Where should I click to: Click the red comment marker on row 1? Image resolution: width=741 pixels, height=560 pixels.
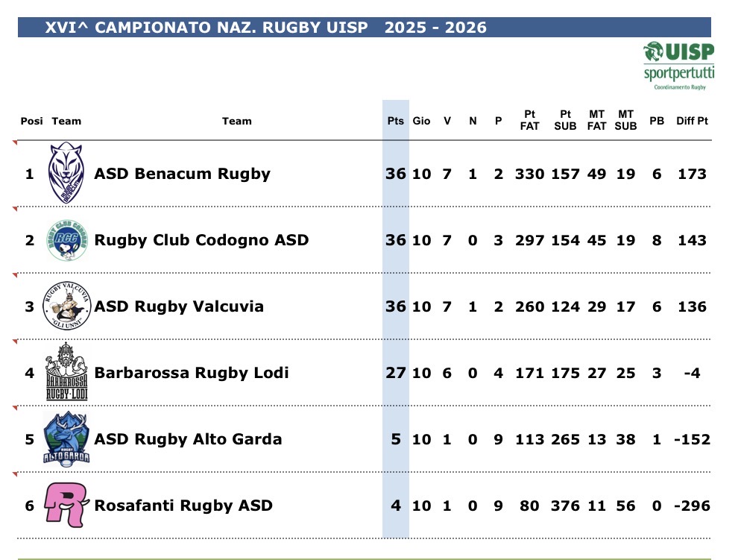14,142
